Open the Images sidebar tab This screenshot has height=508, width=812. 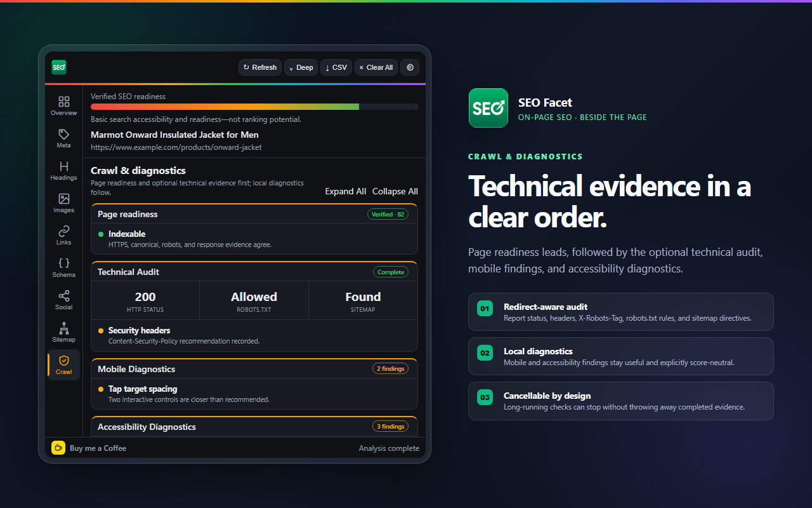(63, 203)
